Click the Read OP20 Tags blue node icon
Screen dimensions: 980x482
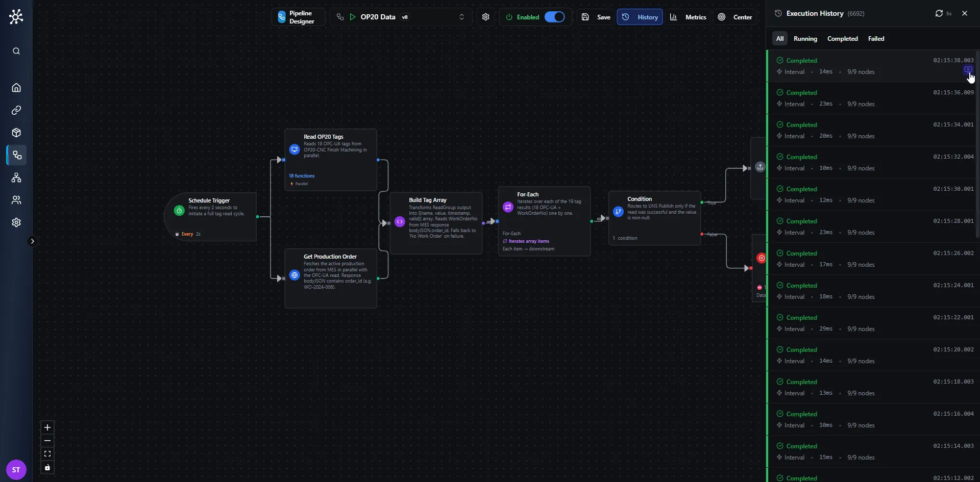pyautogui.click(x=294, y=149)
